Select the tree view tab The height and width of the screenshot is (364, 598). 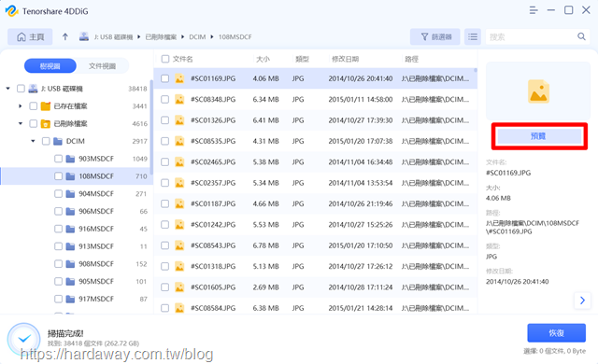point(50,66)
